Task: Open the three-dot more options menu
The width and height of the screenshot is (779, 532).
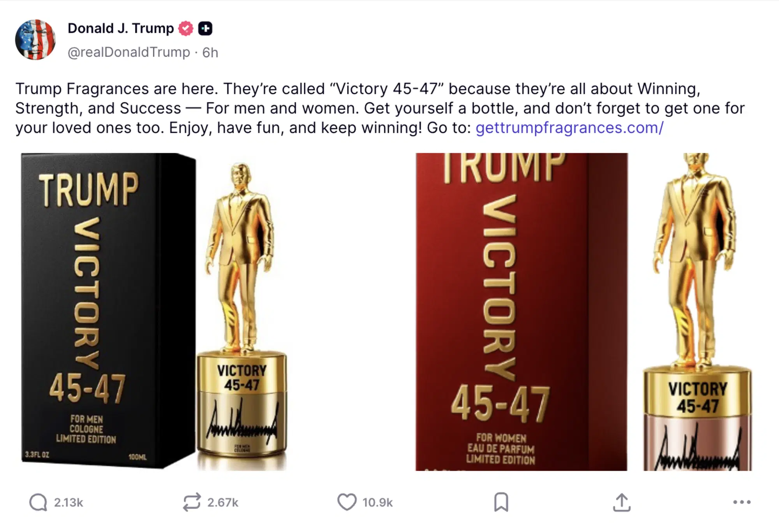Action: pyautogui.click(x=742, y=502)
